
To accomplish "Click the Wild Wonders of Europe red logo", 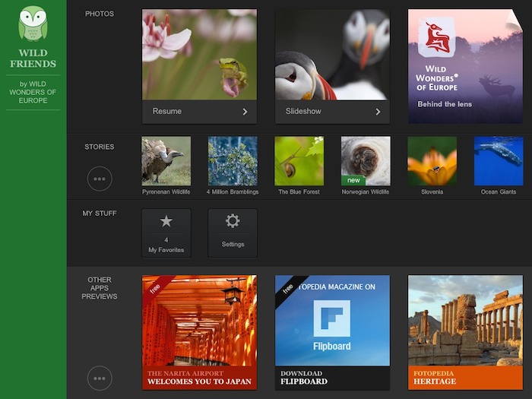I will [x=435, y=38].
